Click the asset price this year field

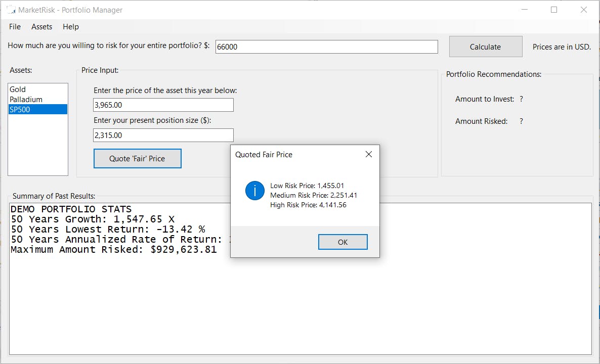(x=163, y=105)
